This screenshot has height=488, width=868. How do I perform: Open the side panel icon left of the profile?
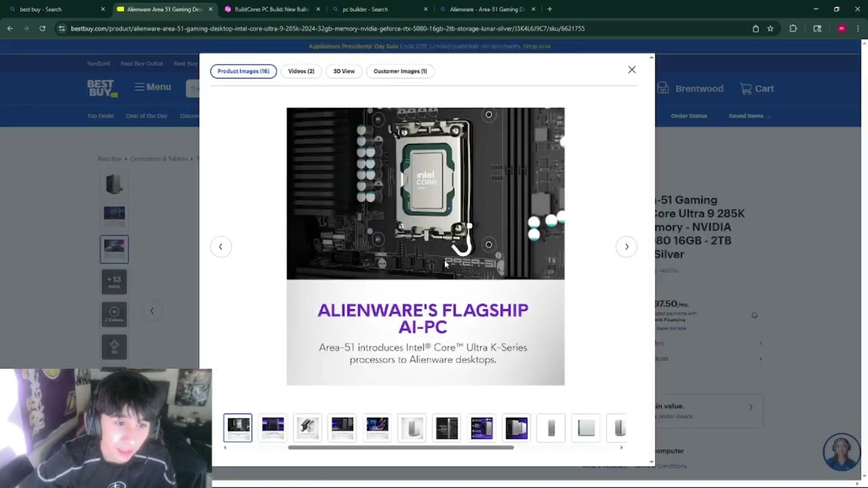pyautogui.click(x=817, y=28)
